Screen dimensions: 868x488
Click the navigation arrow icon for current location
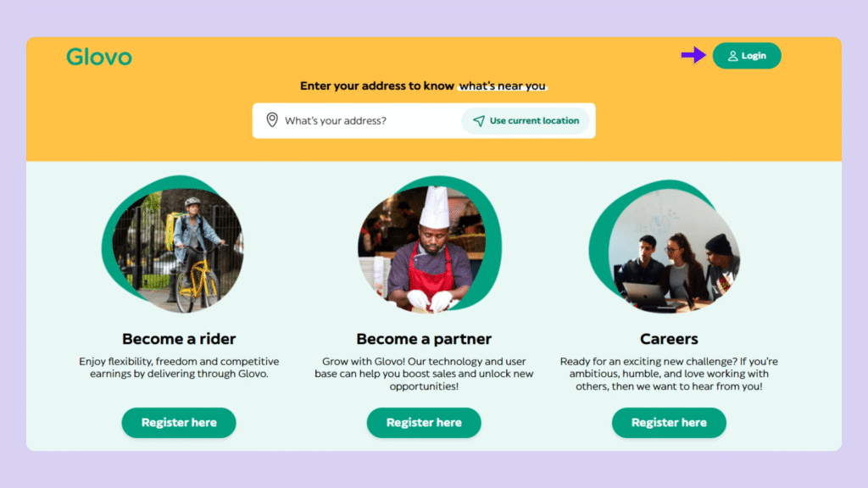pos(479,120)
